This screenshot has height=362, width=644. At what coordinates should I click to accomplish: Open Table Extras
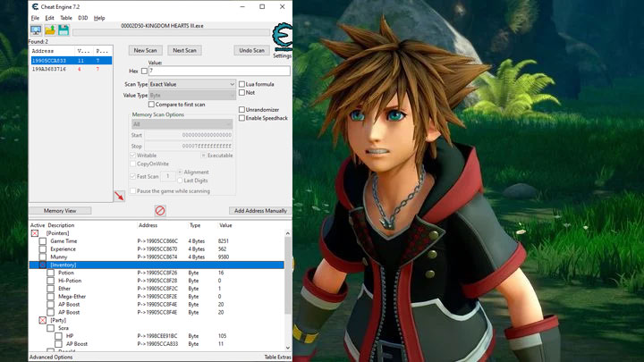point(277,357)
